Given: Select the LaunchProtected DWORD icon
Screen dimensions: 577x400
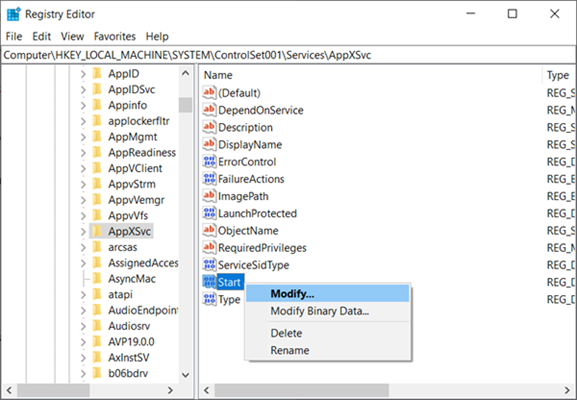Looking at the screenshot, I should click(209, 213).
